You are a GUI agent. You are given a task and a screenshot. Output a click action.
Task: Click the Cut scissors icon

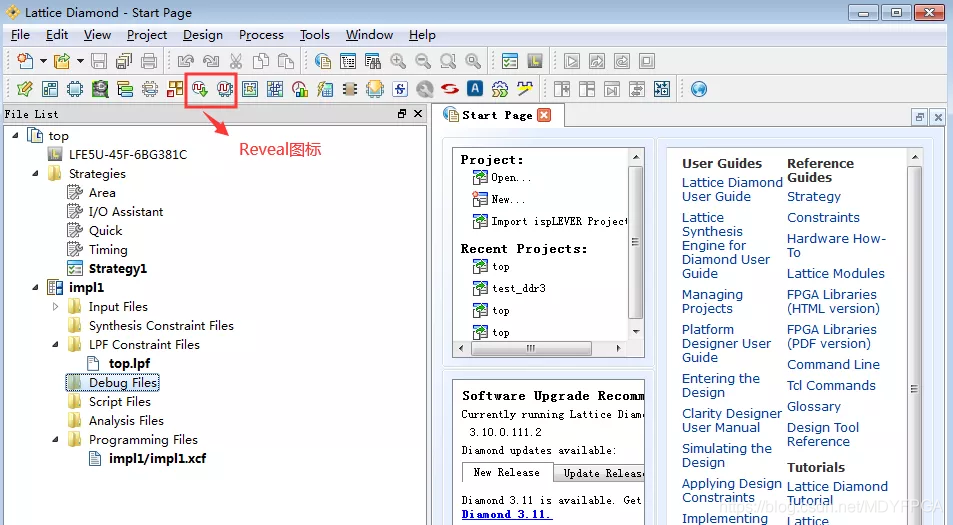[x=236, y=61]
